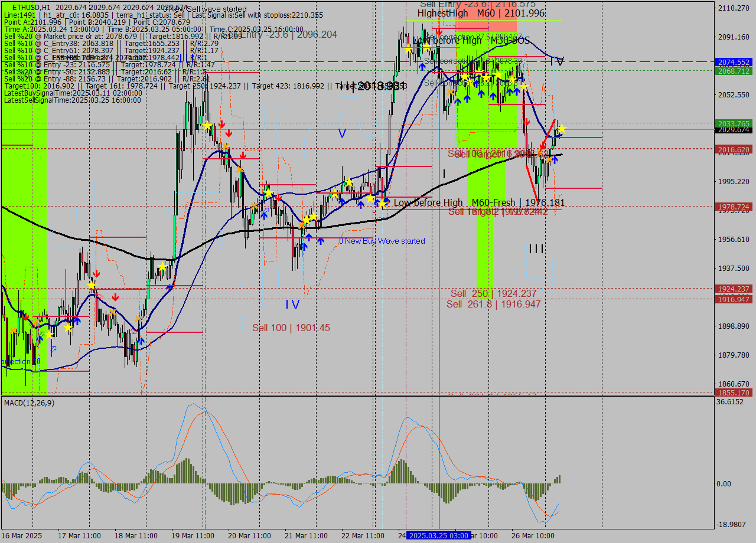Click the salmon red zone rectangle at top
The height and width of the screenshot is (543, 756).
(486, 24)
